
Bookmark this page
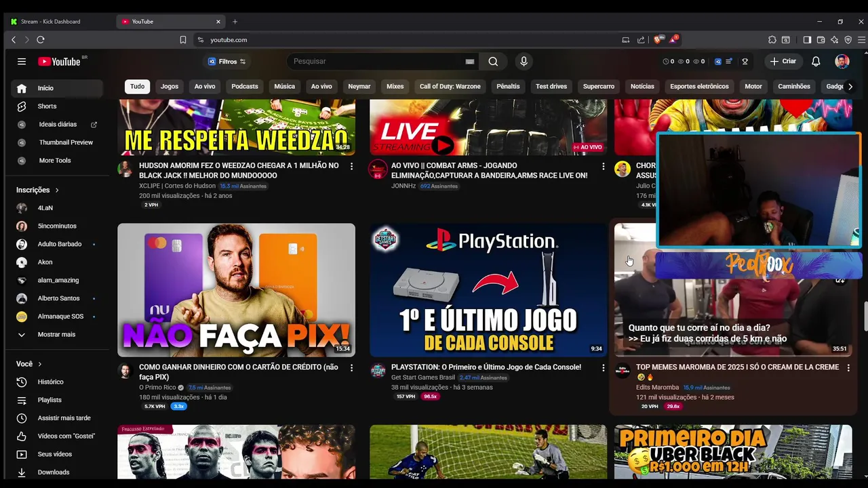[x=183, y=39]
